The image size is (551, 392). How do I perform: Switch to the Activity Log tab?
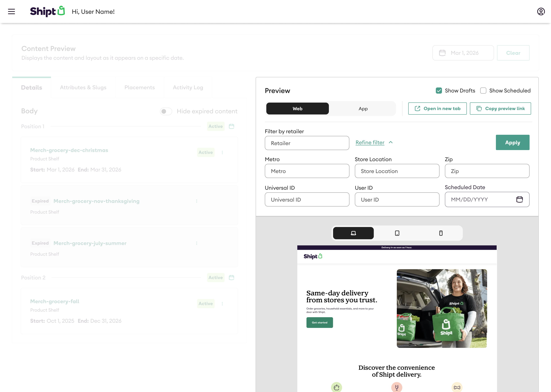(188, 87)
